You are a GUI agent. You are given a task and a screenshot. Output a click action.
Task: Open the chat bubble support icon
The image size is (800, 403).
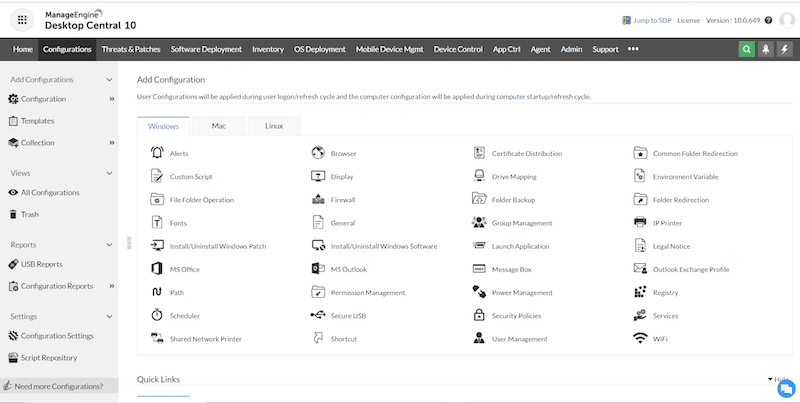pyautogui.click(x=786, y=389)
